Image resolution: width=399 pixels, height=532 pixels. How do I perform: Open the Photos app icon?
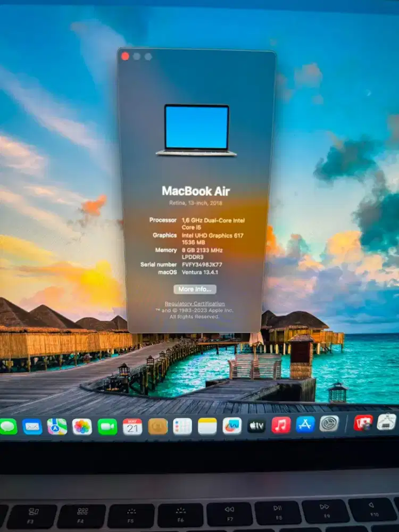coord(82,427)
